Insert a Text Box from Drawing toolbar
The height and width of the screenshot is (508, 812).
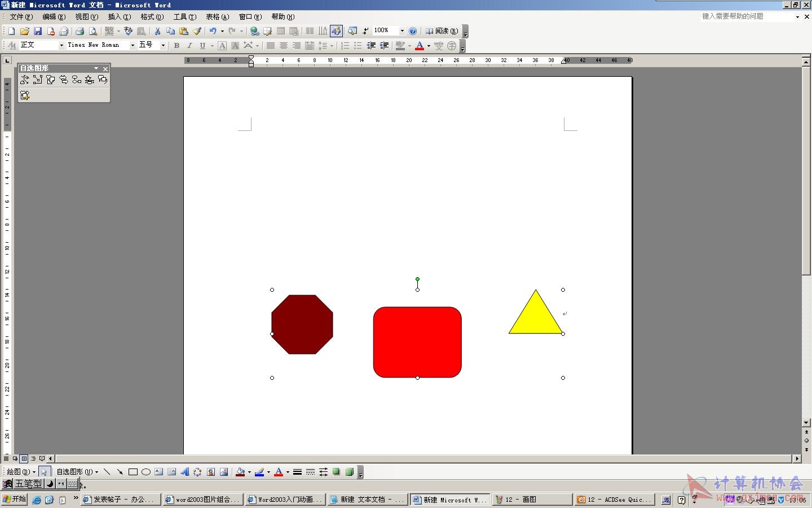point(159,472)
